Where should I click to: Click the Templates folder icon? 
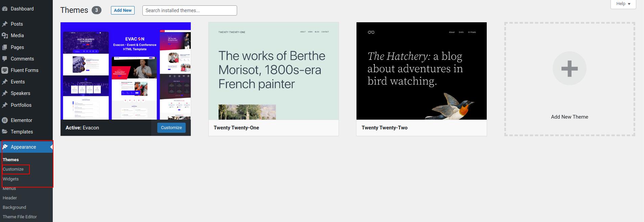5,132
